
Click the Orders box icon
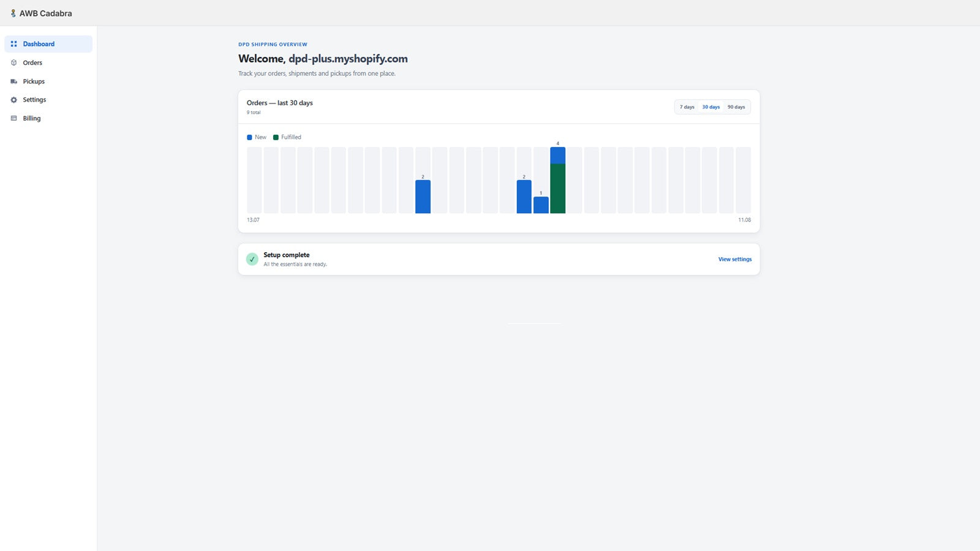click(13, 62)
